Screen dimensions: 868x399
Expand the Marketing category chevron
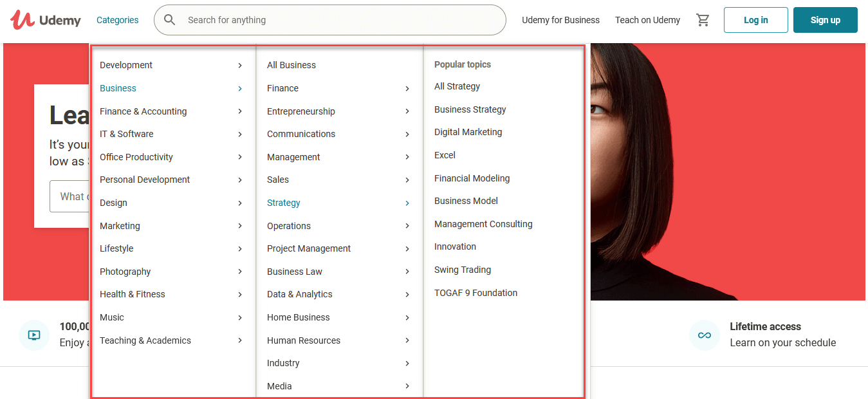(240, 226)
